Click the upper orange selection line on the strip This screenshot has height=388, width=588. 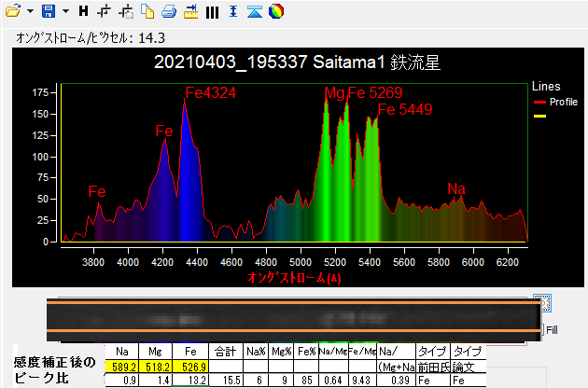(x=294, y=302)
